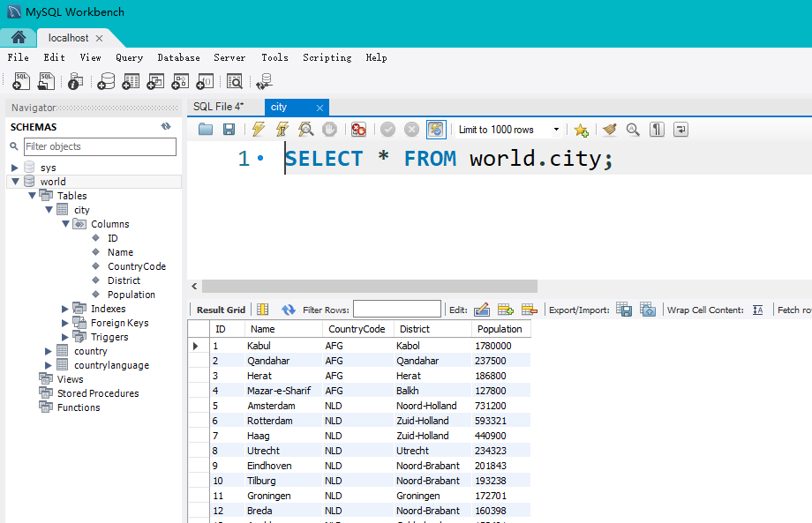
Task: Stop the running query icon
Action: click(x=330, y=130)
